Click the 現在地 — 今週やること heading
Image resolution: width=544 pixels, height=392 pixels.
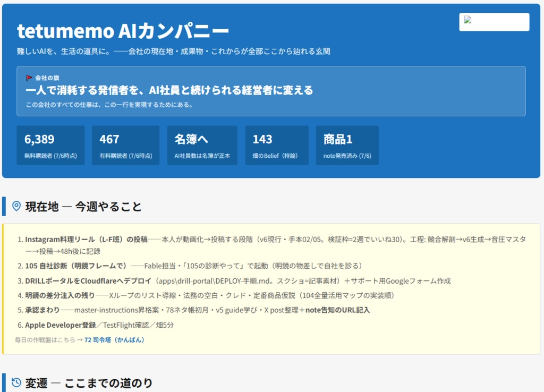pos(83,207)
